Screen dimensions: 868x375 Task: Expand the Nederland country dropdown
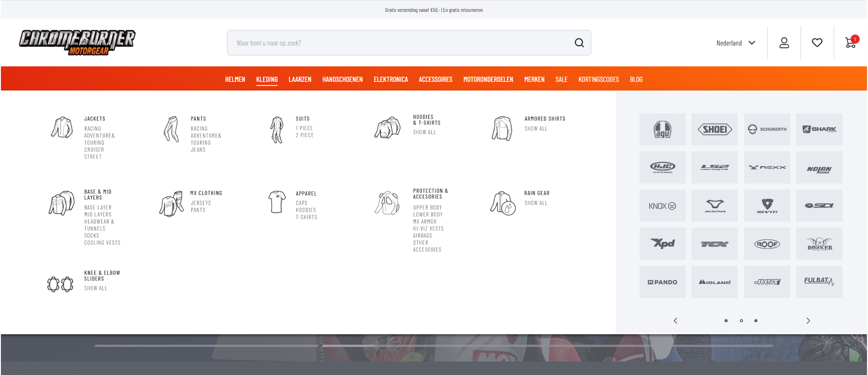pos(735,43)
